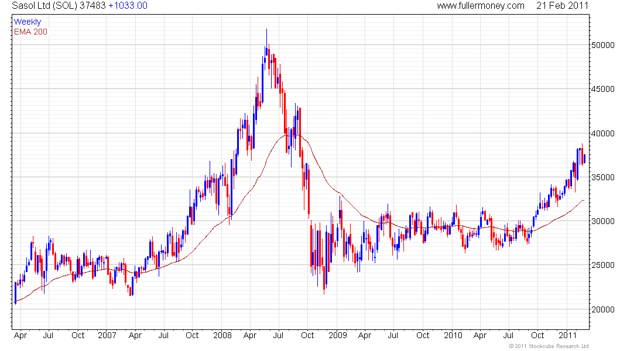Click the 2007 year label on time axis
The height and width of the screenshot is (351, 644).
tap(107, 335)
